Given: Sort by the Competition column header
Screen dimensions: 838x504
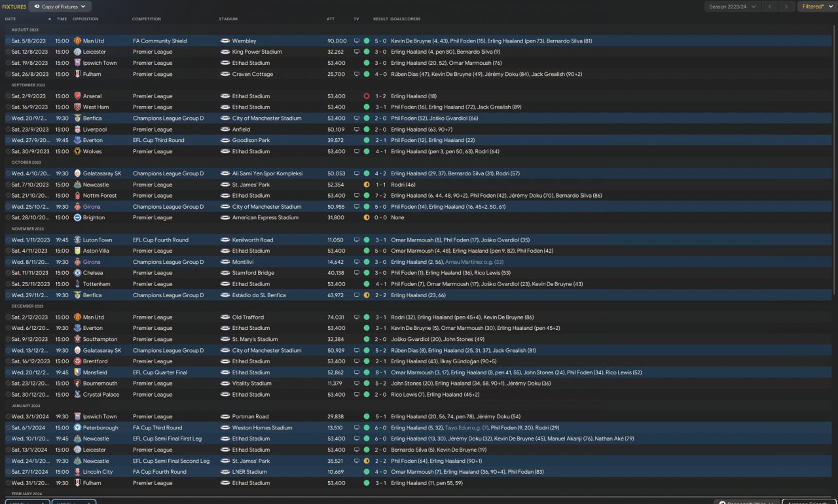Looking at the screenshot, I should [147, 19].
